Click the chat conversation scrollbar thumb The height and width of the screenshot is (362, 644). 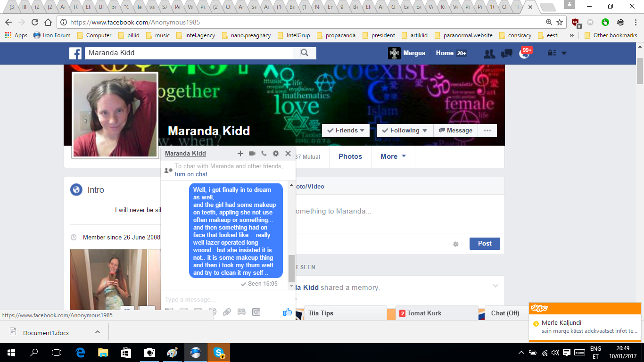tap(291, 268)
